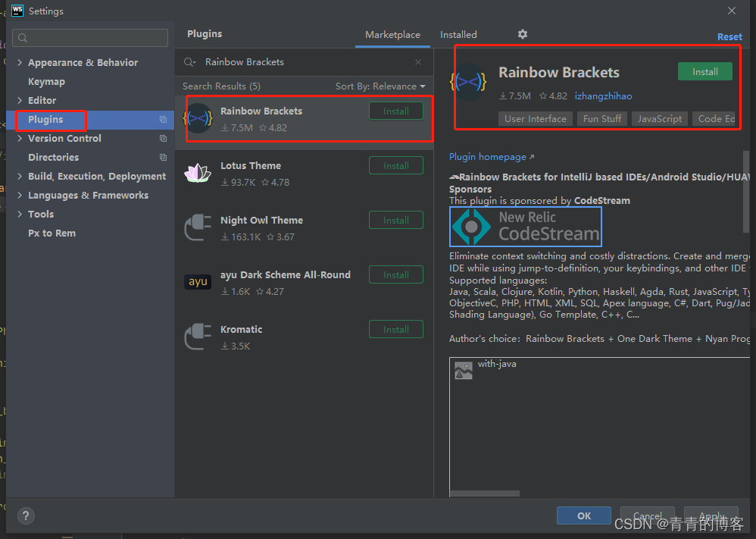Click the JavaScript tag

[660, 119]
